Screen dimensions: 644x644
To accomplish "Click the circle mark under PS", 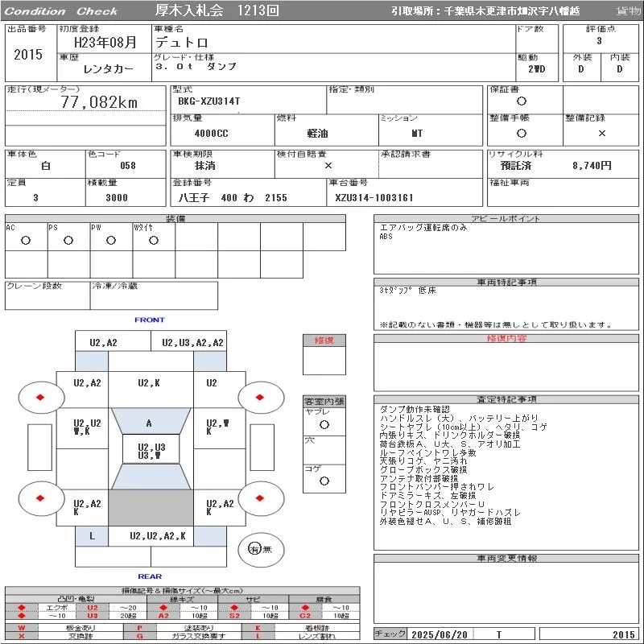I will [x=68, y=240].
